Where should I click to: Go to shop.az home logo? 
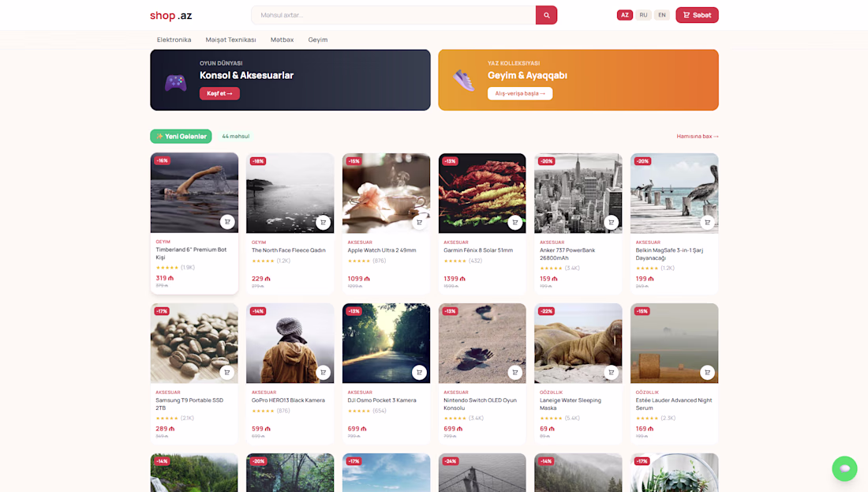[x=170, y=16]
